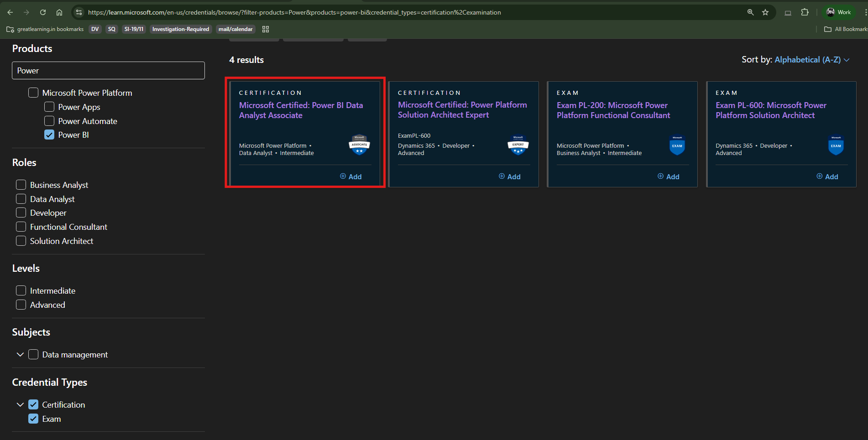Screen dimensions: 868x440
Task: Open the SI-19/11 bookmark
Action: 134,29
